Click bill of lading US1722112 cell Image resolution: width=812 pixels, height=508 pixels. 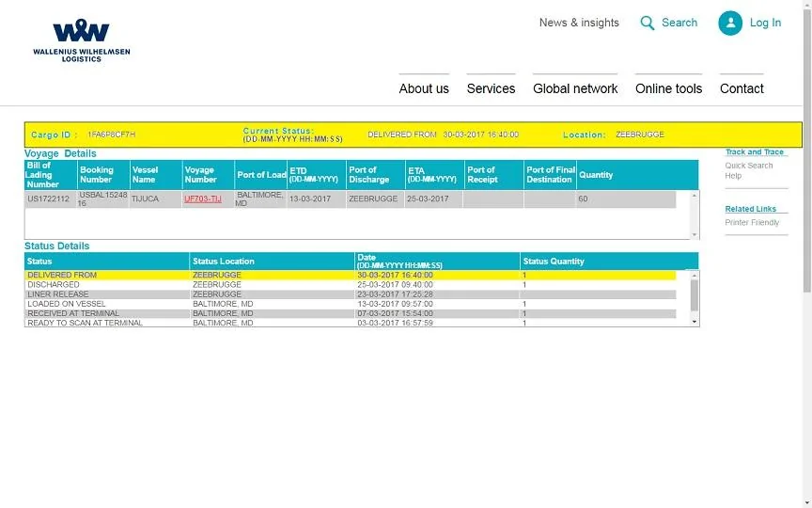49,199
